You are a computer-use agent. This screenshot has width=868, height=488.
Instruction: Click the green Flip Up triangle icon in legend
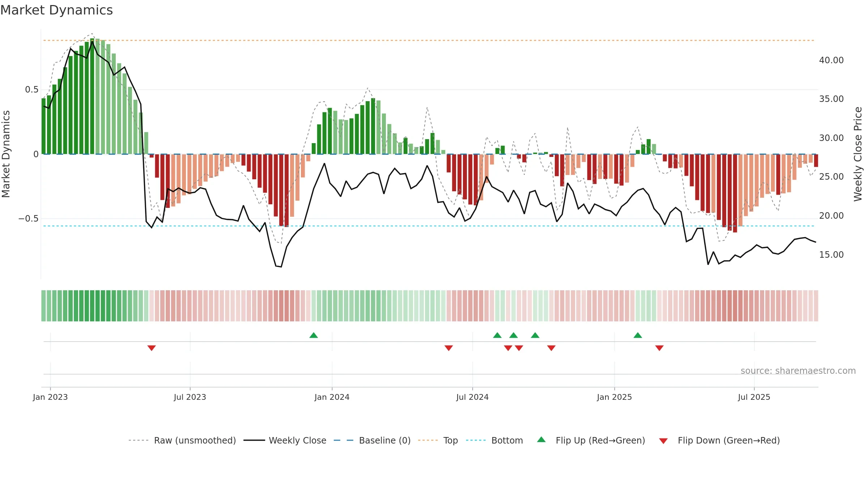541,440
